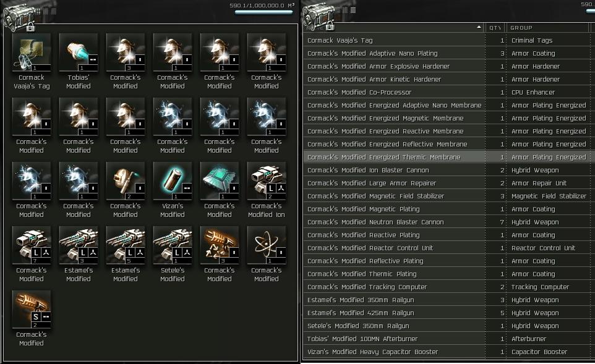Screen dimensions: 595x364
Task: Select Estamel's Modified railgun stack of 3
Action: (x=79, y=245)
